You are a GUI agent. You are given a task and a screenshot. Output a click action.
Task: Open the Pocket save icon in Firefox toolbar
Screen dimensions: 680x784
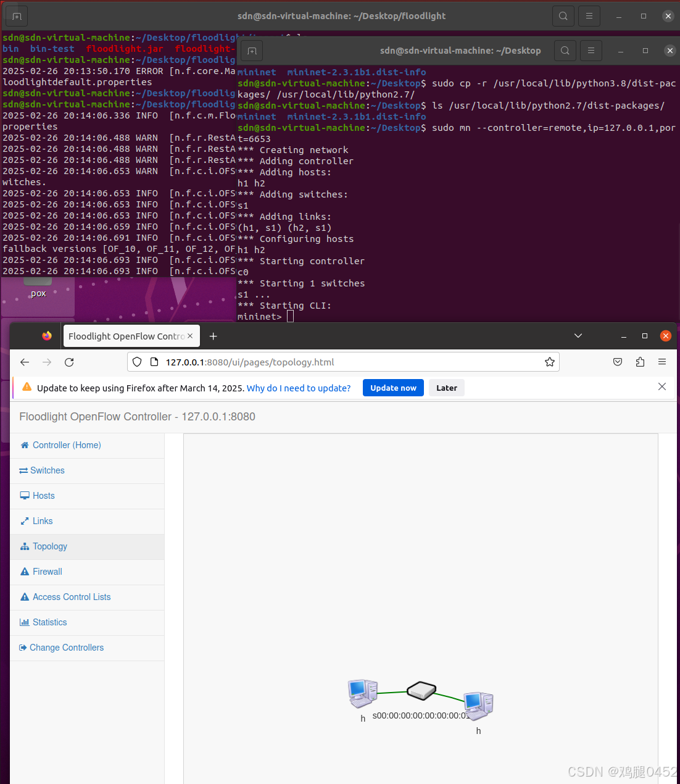click(x=618, y=362)
